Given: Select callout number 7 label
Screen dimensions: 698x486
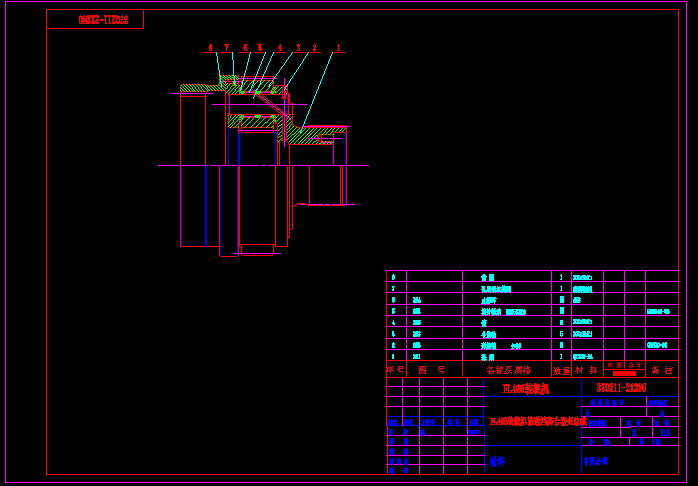Looking at the screenshot, I should click(227, 47).
